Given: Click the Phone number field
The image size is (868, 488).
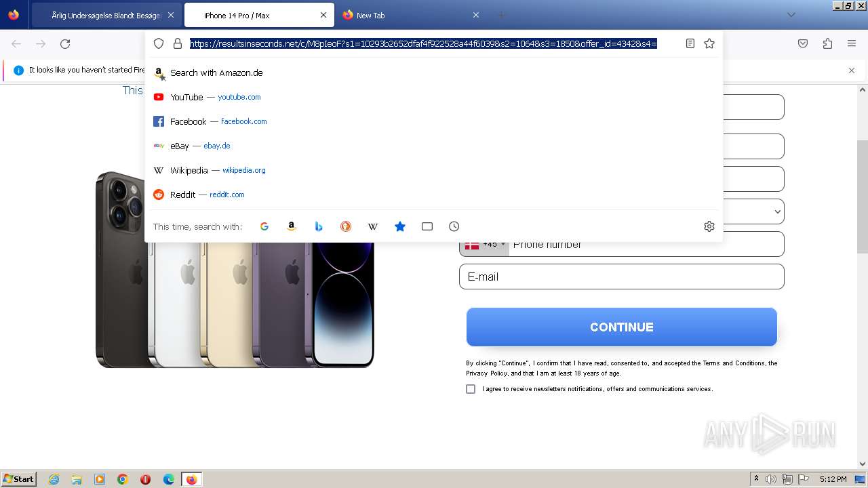Looking at the screenshot, I should pos(646,244).
